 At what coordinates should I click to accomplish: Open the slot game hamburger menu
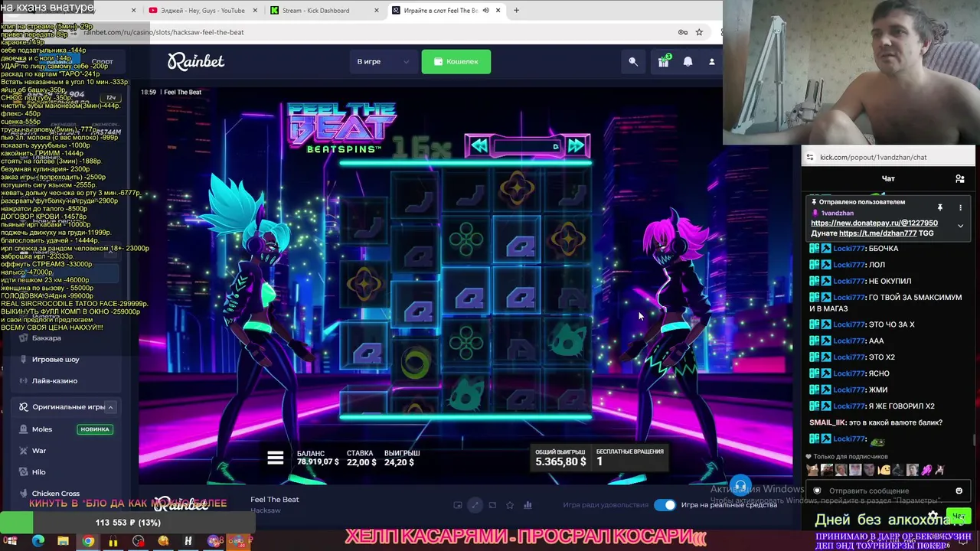(276, 458)
